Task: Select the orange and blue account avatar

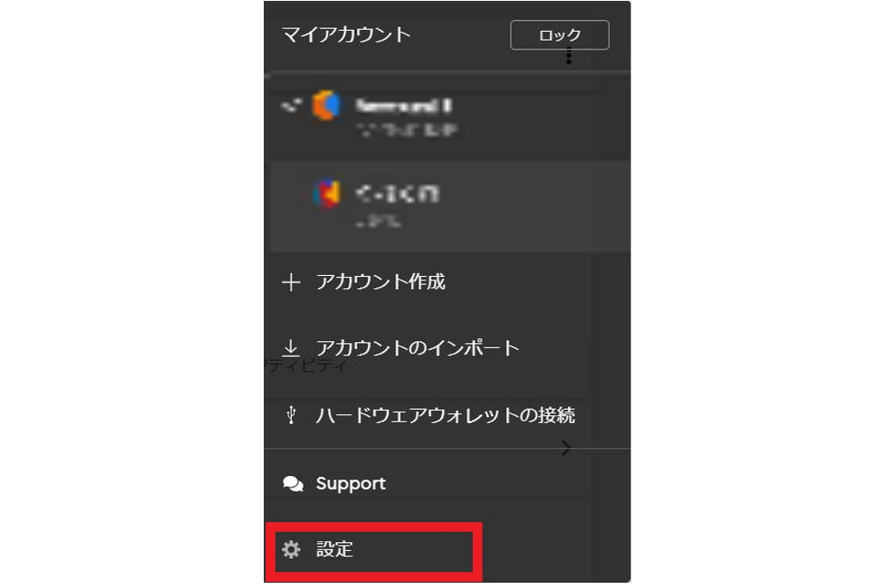Action: tap(326, 105)
